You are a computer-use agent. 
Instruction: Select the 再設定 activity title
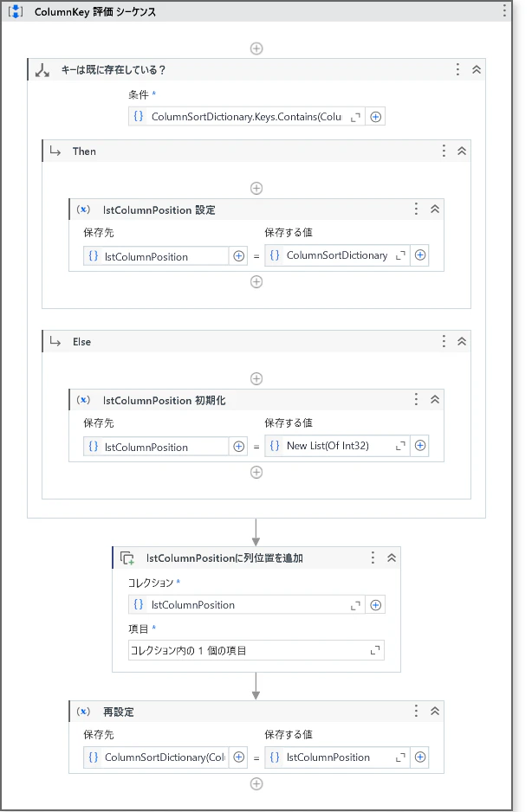click(x=118, y=712)
